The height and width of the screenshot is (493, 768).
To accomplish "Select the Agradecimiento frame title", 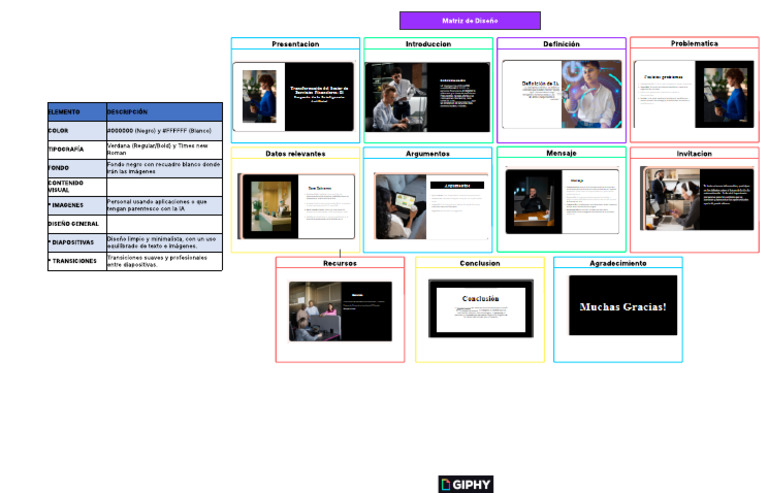I will [618, 263].
